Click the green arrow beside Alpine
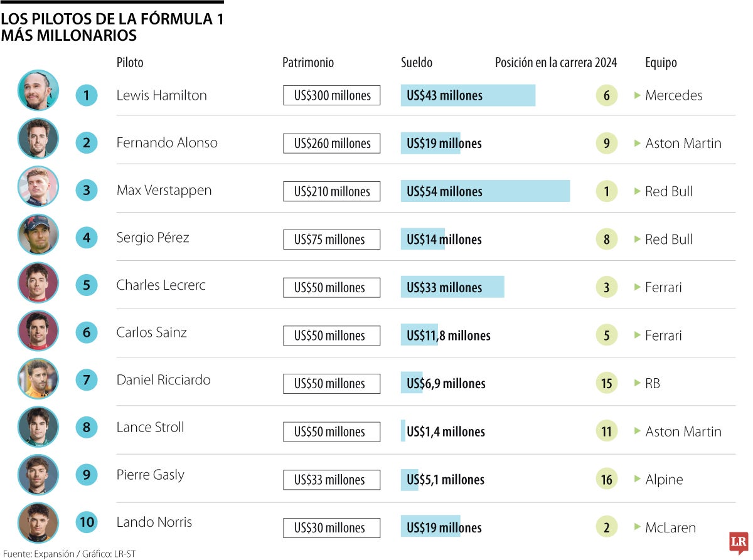The width and height of the screenshot is (753, 560). pos(638,480)
